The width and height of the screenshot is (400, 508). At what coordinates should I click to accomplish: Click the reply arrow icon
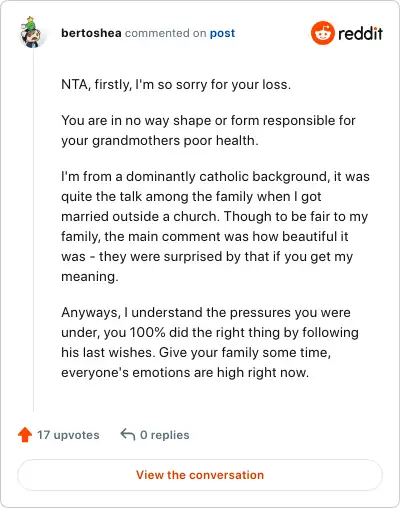click(x=128, y=434)
